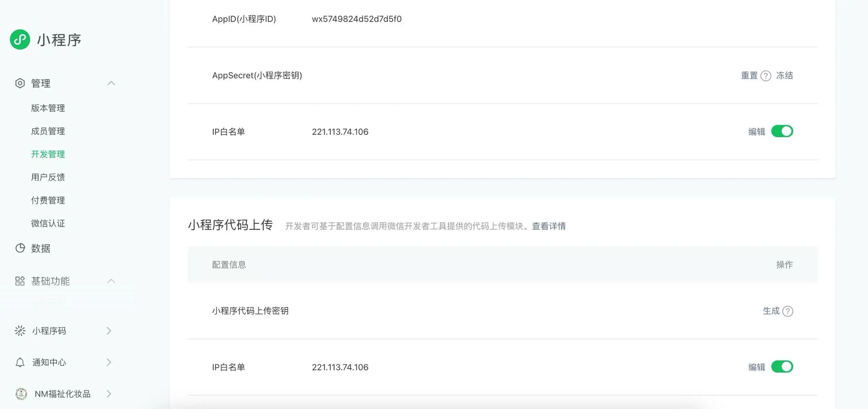Click the help icon next to 生成
The width and height of the screenshot is (868, 409).
[788, 311]
